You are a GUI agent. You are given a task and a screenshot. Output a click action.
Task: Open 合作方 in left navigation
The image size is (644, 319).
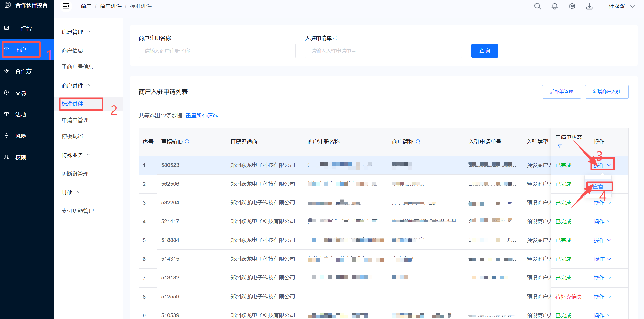[27, 71]
